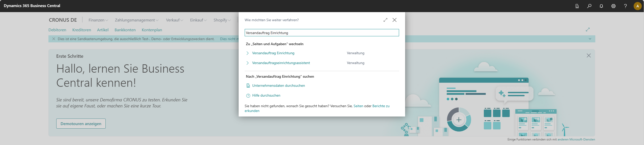644x145 pixels.
Task: Open Debitoren list
Action: [x=57, y=30]
